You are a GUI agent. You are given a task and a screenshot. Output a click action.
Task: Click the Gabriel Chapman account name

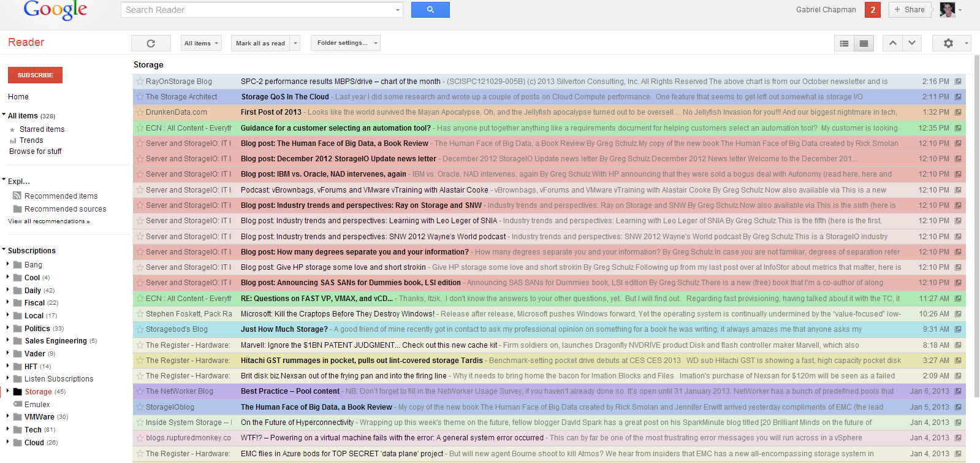coord(826,10)
